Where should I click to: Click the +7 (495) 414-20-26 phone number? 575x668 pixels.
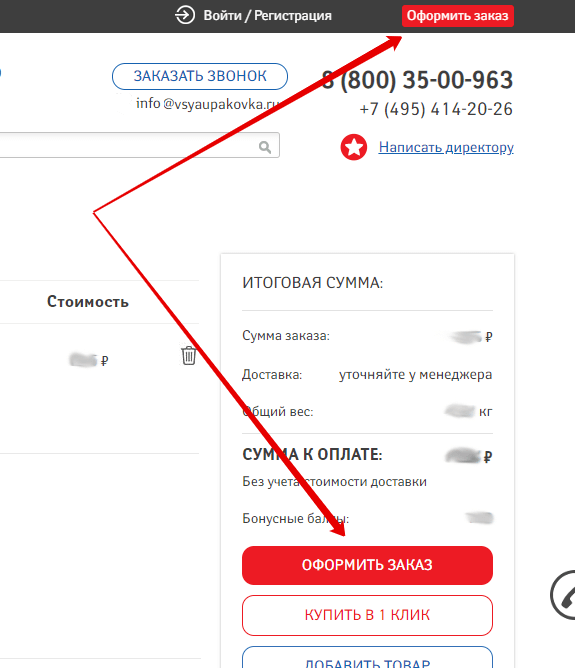click(x=436, y=109)
